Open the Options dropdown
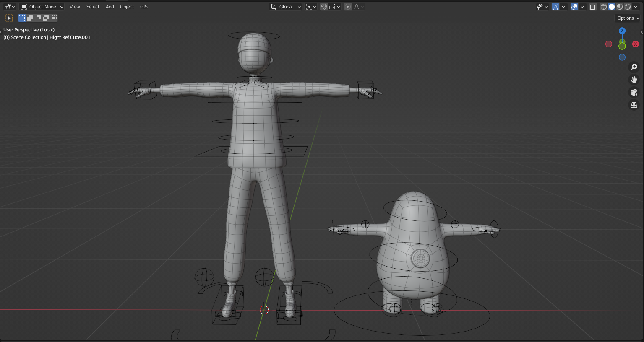The width and height of the screenshot is (644, 342). pyautogui.click(x=628, y=18)
